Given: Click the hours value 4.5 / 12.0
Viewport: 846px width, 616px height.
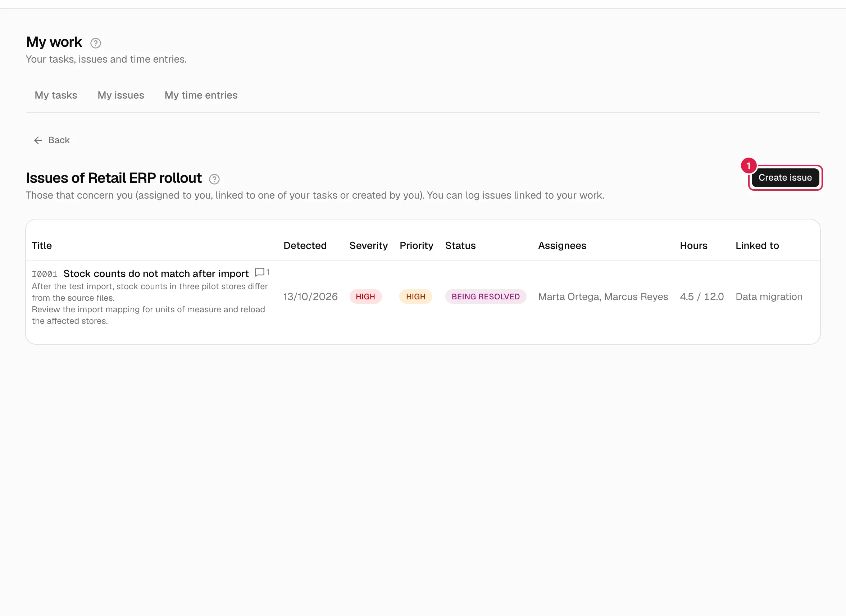Looking at the screenshot, I should 702,296.
